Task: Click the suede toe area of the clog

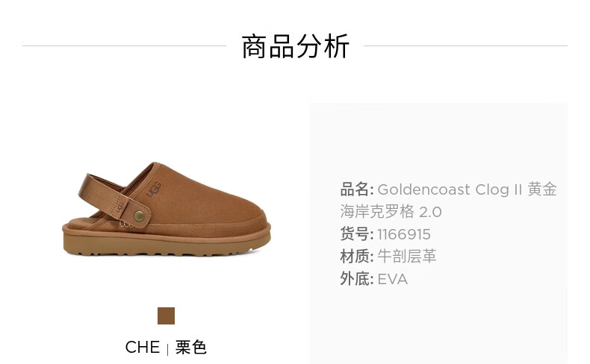Action: pos(226,210)
